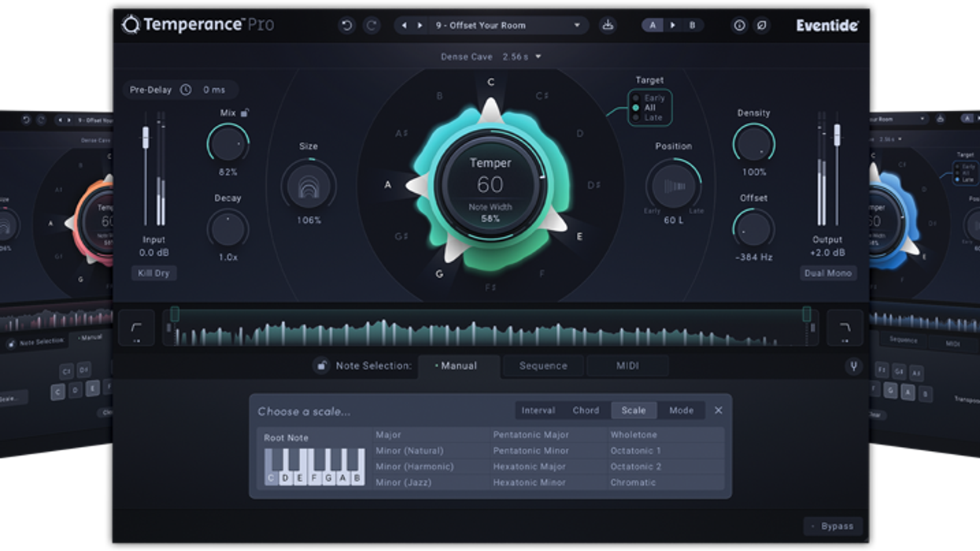Switch to the Chord tab in scale chooser

pyautogui.click(x=586, y=410)
